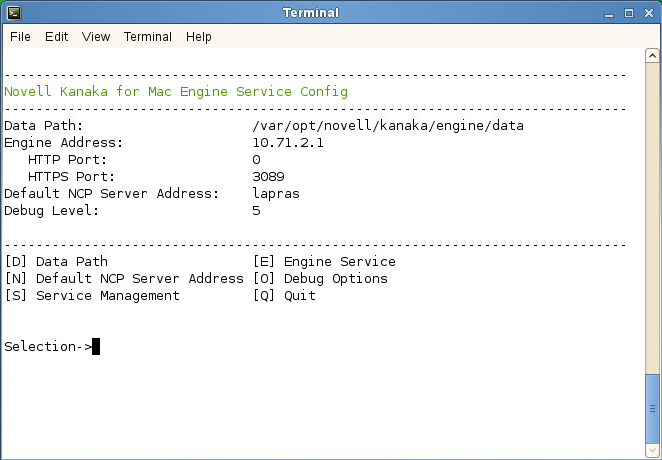Click the [Q] Quit option text

[285, 295]
